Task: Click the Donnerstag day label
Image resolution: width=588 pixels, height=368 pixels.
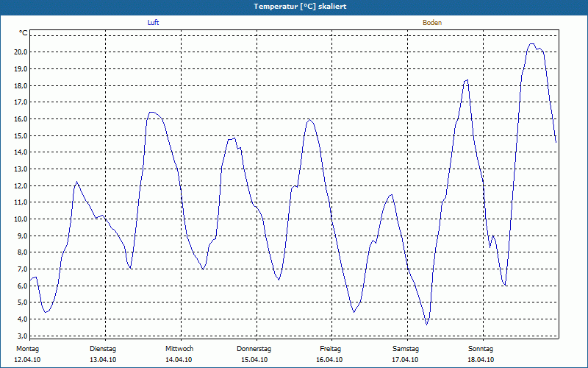Action: coord(254,349)
